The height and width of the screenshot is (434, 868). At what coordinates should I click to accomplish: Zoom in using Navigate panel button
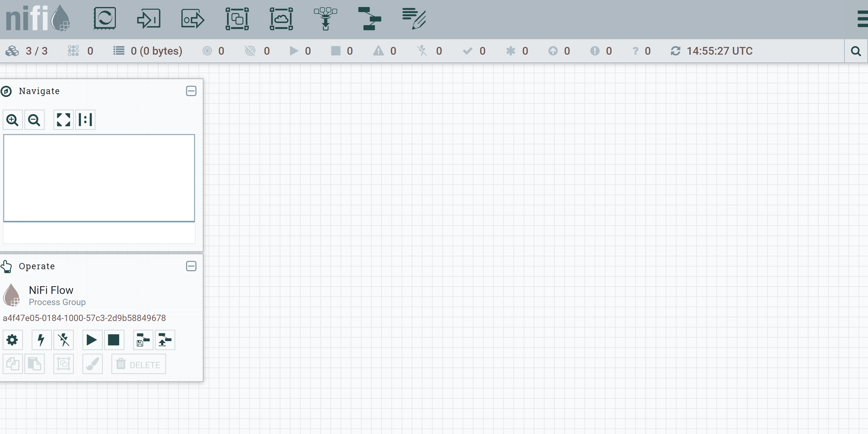(x=13, y=120)
